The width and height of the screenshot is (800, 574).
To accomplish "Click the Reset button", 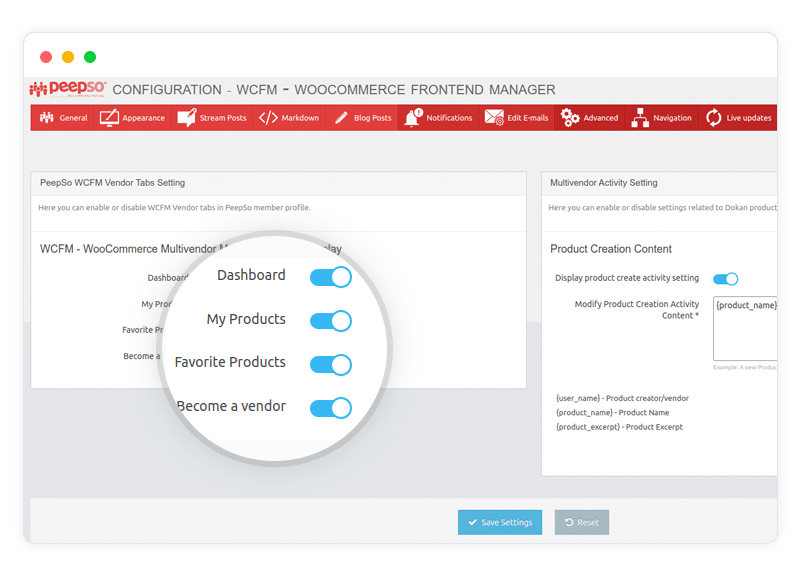I will 582,522.
